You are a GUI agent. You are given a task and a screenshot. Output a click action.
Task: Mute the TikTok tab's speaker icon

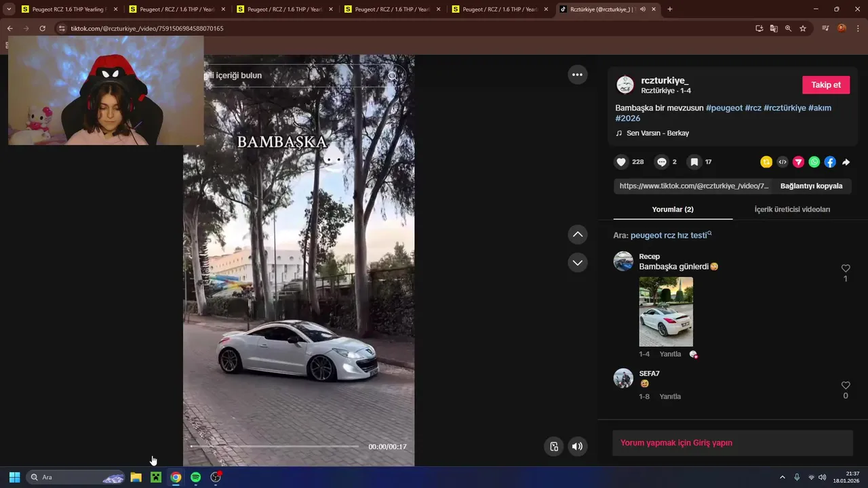click(x=643, y=9)
